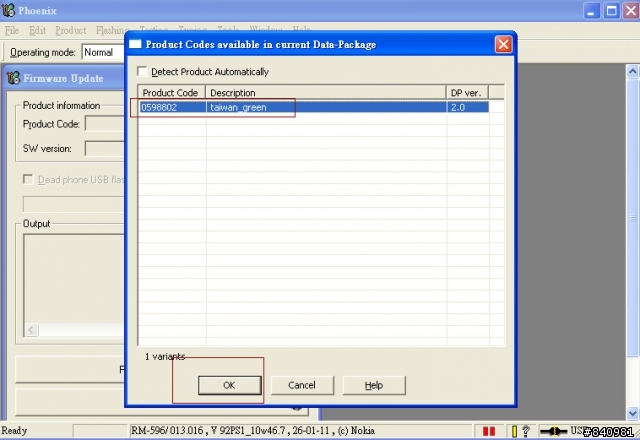Click the SW version input field
This screenshot has width=640, height=440.
click(x=104, y=148)
